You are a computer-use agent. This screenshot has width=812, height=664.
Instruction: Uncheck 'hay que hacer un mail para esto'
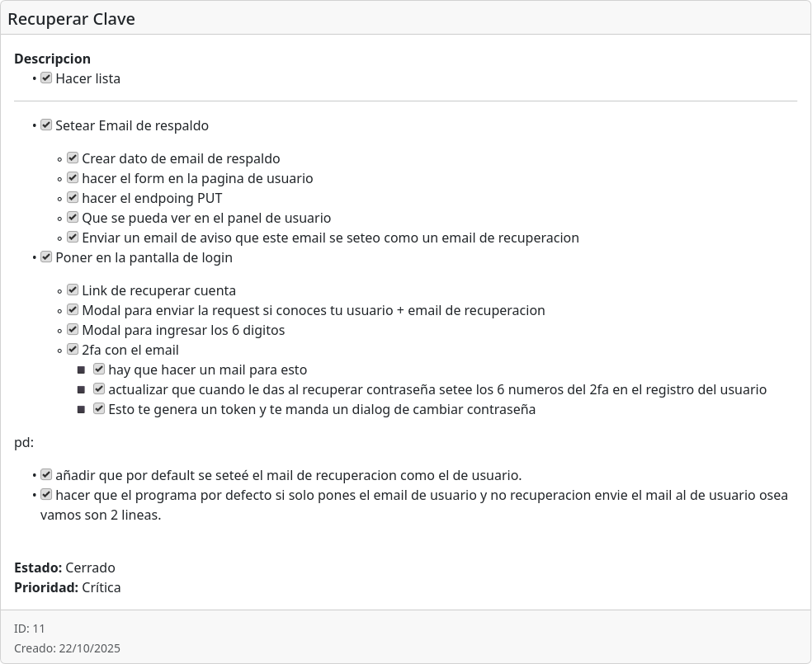click(x=100, y=370)
